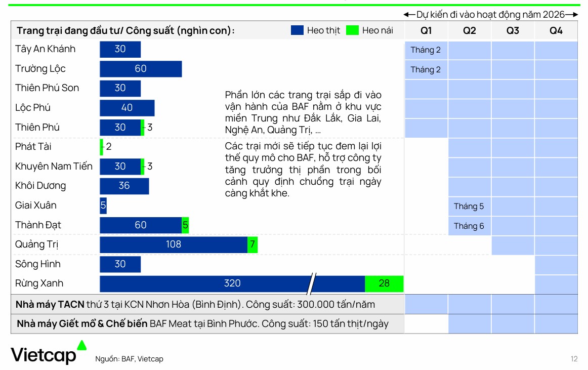Click the green Heo nái legend swatch

pos(352,30)
